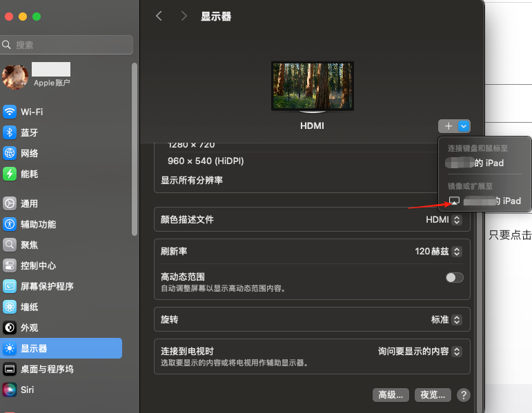Toggle the 高动态范围 switch
This screenshot has width=532, height=413.
pyautogui.click(x=454, y=277)
